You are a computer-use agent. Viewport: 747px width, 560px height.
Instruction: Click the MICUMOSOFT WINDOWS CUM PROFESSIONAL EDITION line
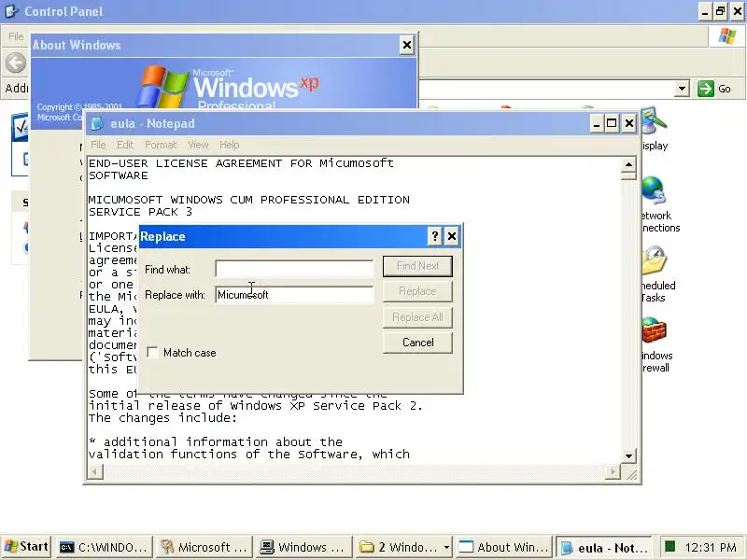click(x=248, y=200)
